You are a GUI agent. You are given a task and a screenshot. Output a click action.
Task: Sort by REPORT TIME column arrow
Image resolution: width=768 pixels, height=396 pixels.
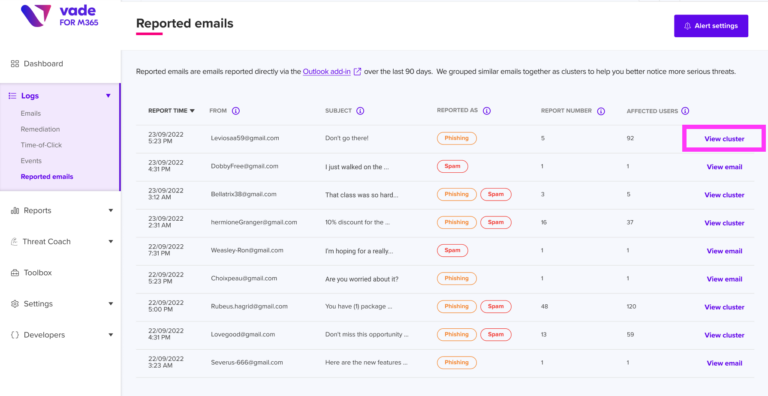click(192, 111)
